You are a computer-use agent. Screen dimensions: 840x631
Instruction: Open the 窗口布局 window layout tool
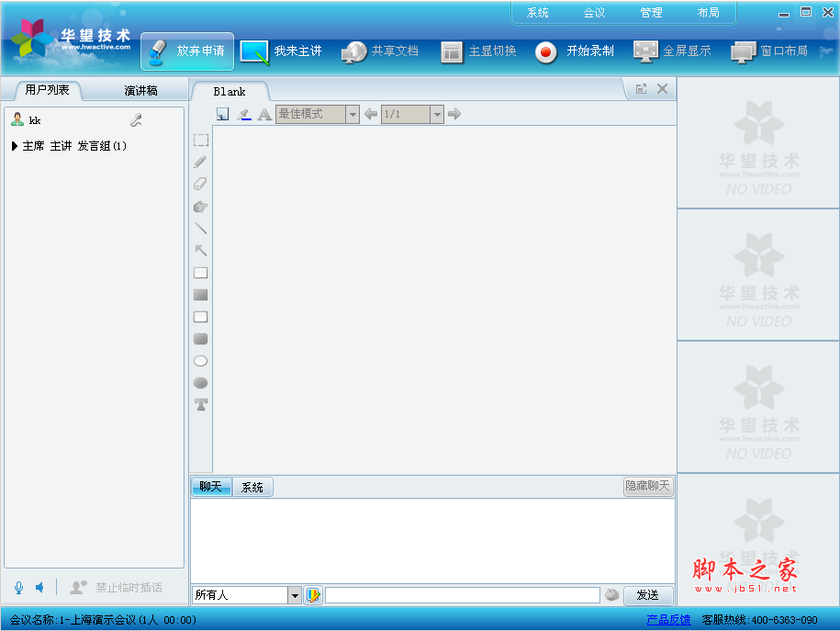(770, 51)
